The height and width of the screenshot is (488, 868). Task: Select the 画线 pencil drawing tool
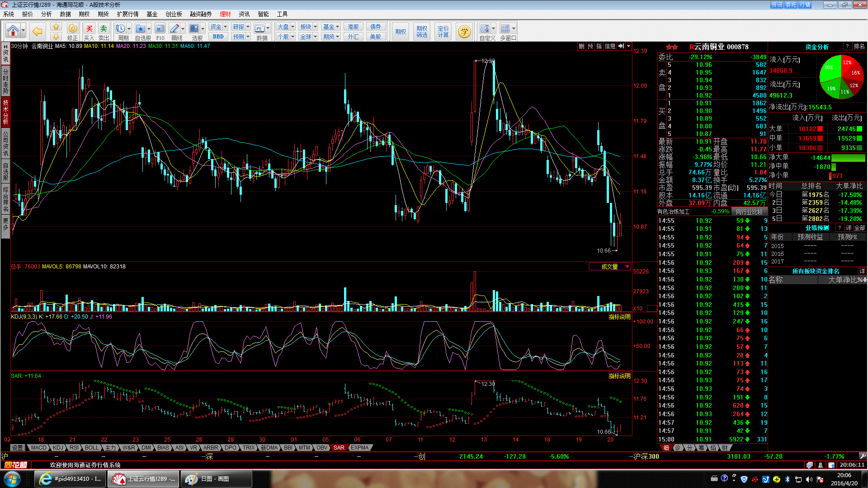coord(175,28)
